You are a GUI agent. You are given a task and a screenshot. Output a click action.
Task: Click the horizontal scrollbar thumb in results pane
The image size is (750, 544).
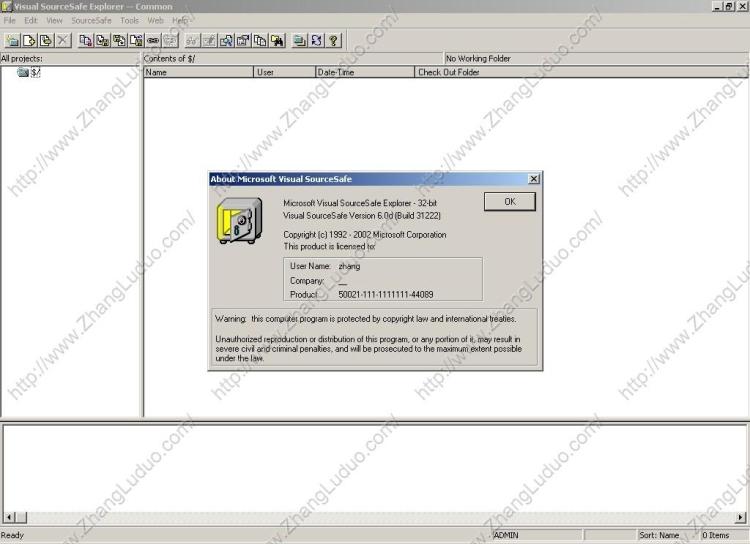tap(21, 517)
